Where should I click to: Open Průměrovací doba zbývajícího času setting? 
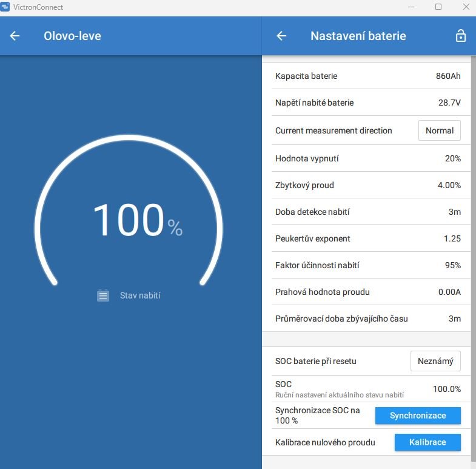(x=367, y=319)
